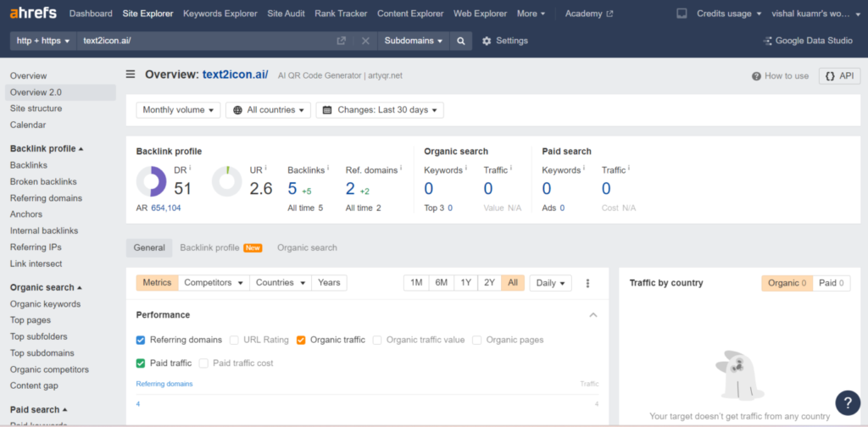
Task: Open the Monthly volume dropdown
Action: tap(178, 110)
